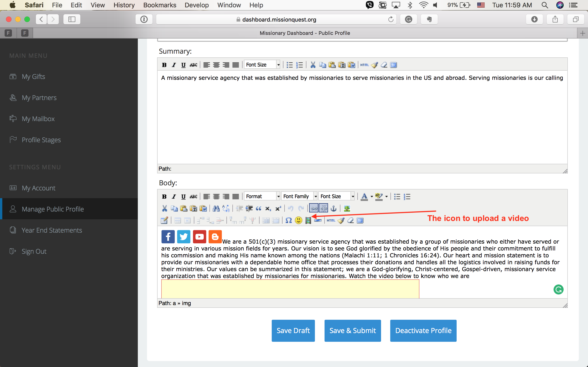The width and height of the screenshot is (588, 367).
Task: Expand Summary editor Font Size dropdown
Action: (278, 65)
